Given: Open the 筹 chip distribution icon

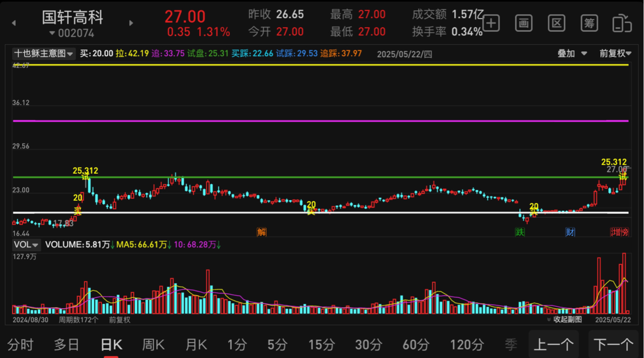Looking at the screenshot, I should pos(589,23).
